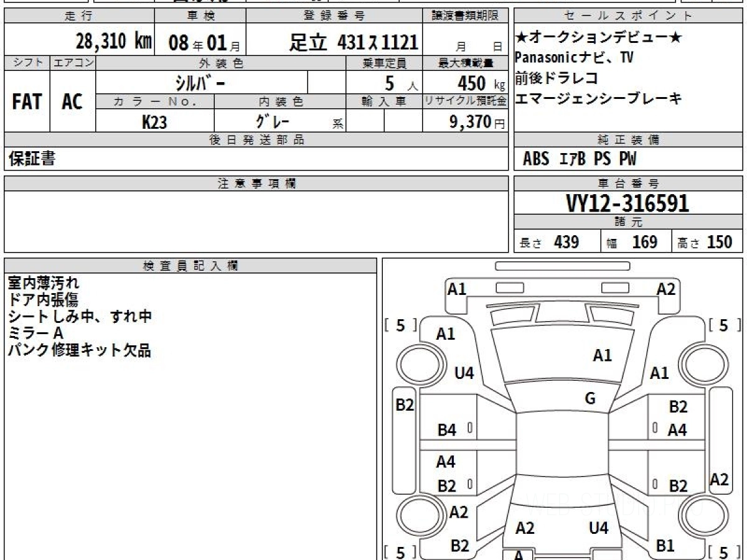Select the registration number 足立 431ス1121
This screenshot has width=747, height=560.
[x=354, y=42]
